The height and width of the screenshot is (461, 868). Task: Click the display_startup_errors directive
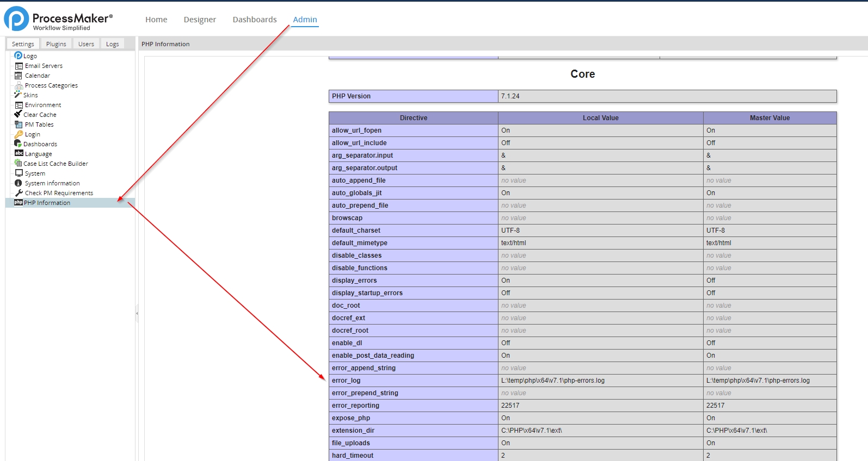point(367,293)
